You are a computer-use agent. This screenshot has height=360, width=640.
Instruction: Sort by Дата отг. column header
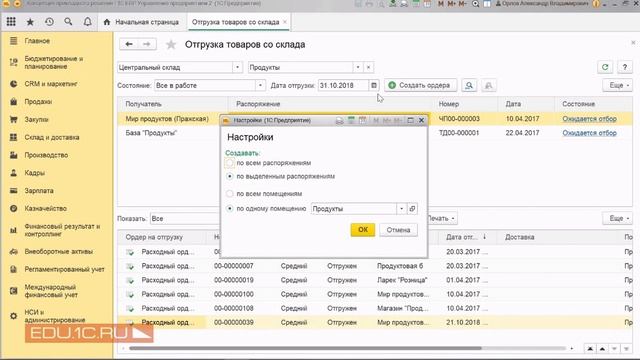(466, 237)
